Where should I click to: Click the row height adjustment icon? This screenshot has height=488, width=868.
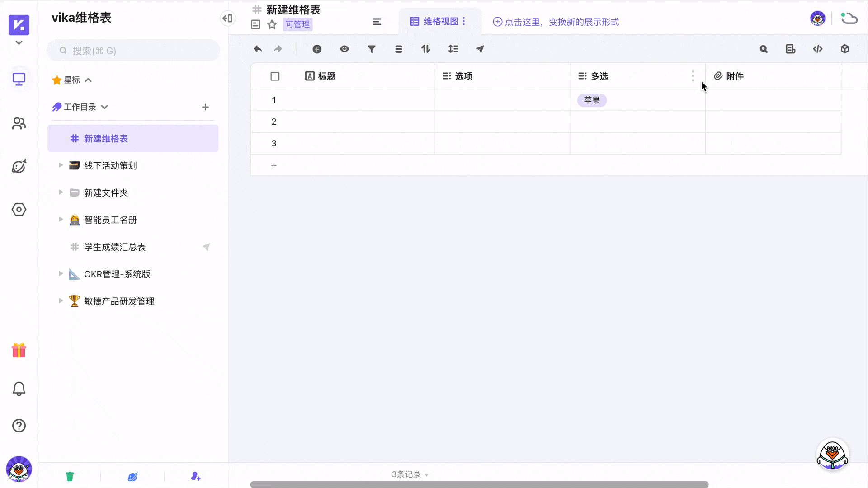(x=453, y=49)
